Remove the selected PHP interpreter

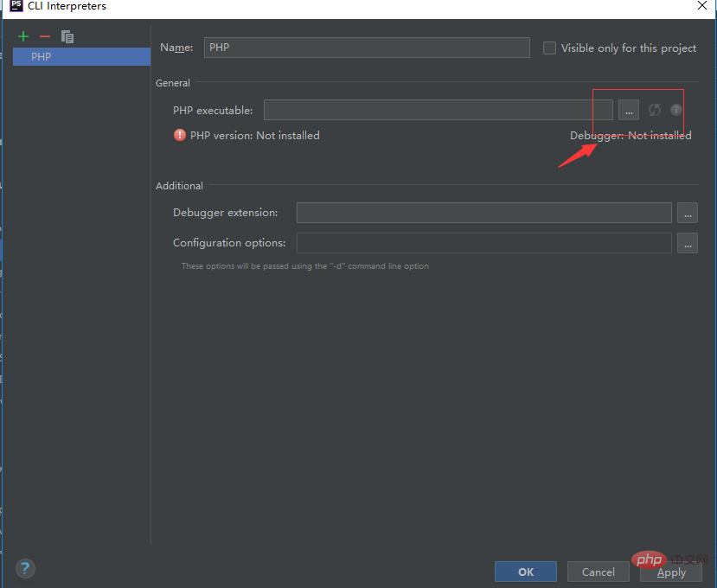(x=45, y=36)
